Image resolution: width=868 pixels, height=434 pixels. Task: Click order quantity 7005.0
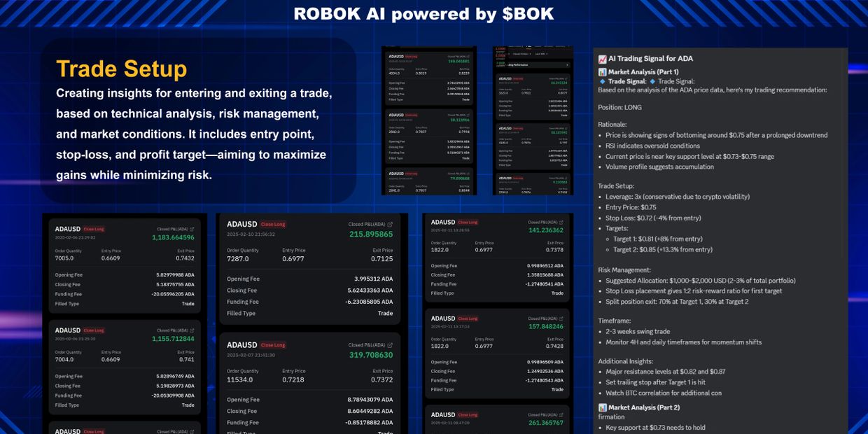(64, 258)
